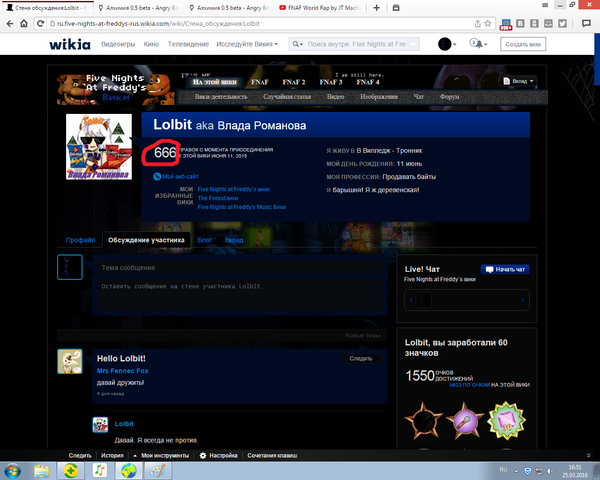Open the FNAF 2 navigation menu
The width and height of the screenshot is (600, 480).
293,82
